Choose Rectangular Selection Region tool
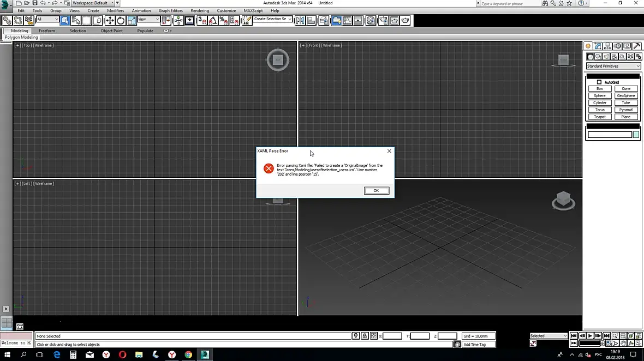Screen dimensions: 644x361 [87, 21]
